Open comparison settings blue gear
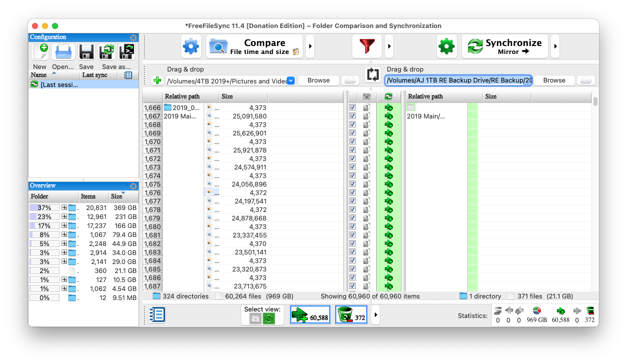Image resolution: width=627 pixels, height=364 pixels. point(191,47)
